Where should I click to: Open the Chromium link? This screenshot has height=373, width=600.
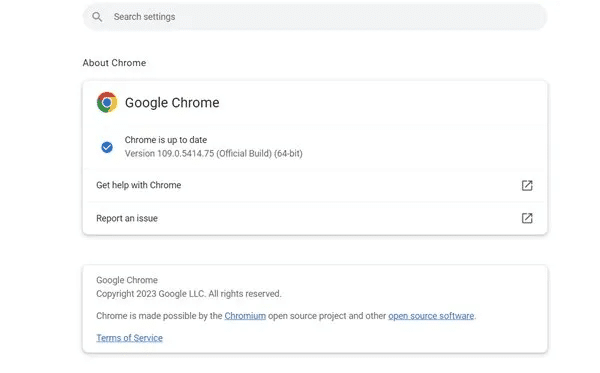coord(245,316)
